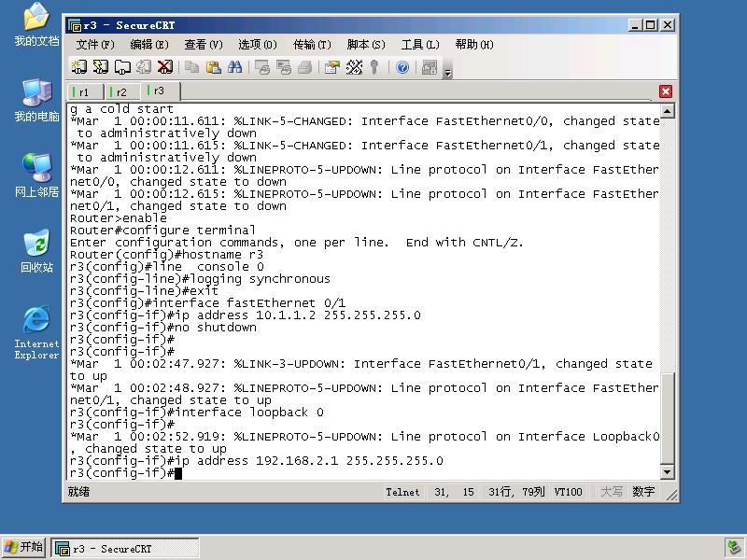Open Session Options from toolbar icon
This screenshot has height=560, width=747.
pos(332,67)
